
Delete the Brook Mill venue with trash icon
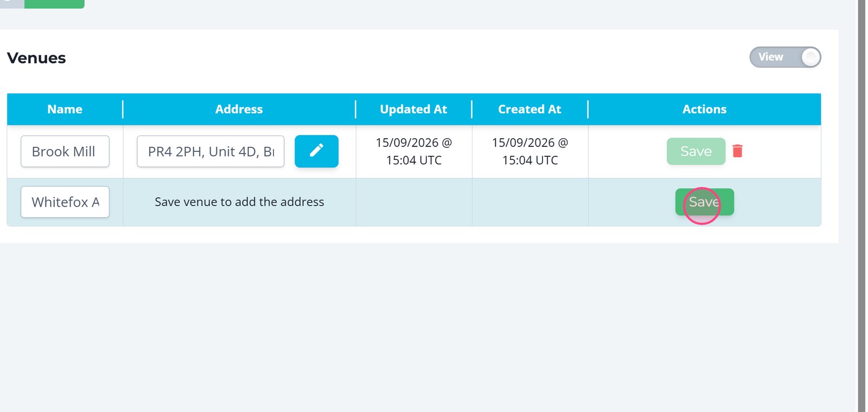pyautogui.click(x=737, y=151)
